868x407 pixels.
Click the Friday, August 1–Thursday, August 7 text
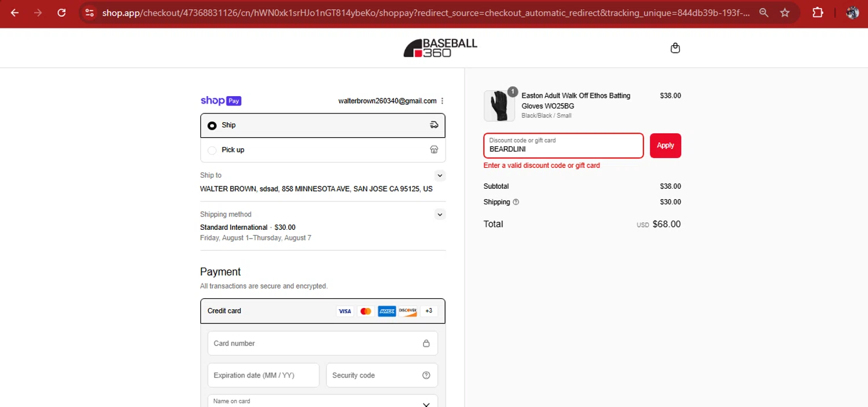pyautogui.click(x=256, y=238)
